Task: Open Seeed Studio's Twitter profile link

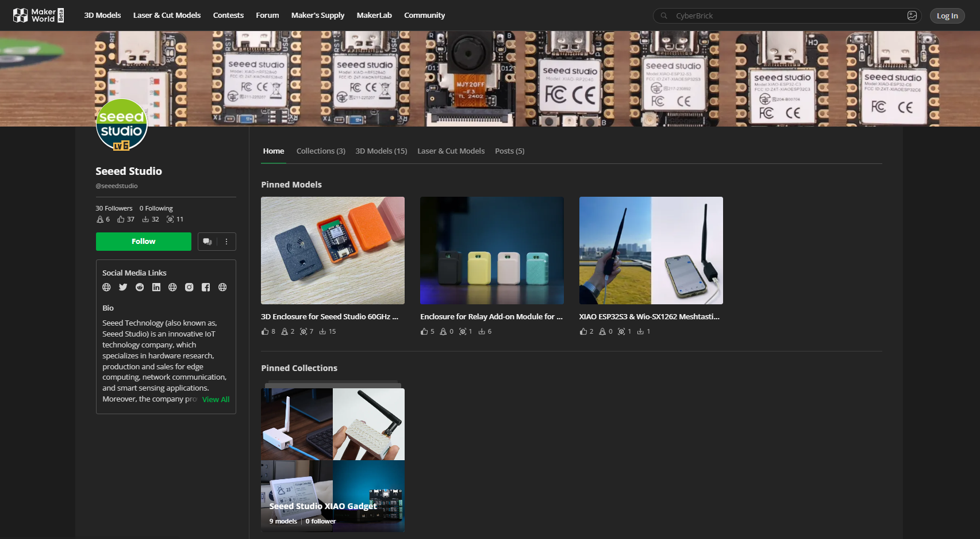Action: (x=122, y=287)
